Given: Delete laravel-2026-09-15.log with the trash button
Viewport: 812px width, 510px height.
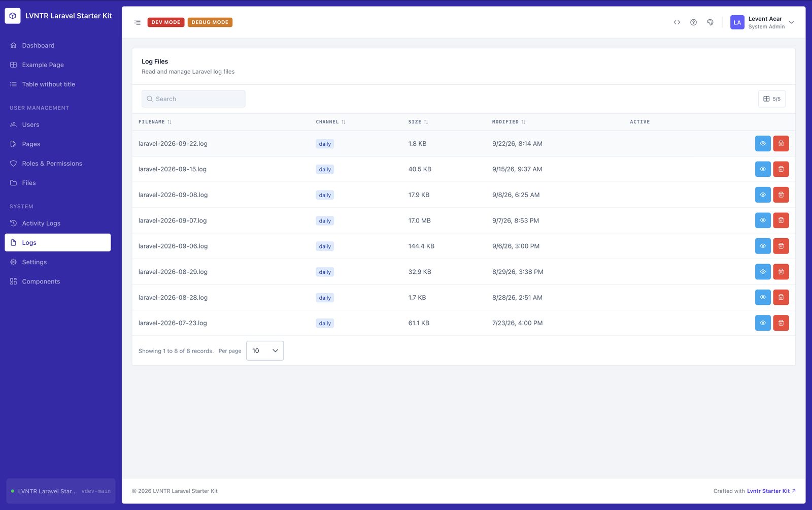Looking at the screenshot, I should pos(781,169).
